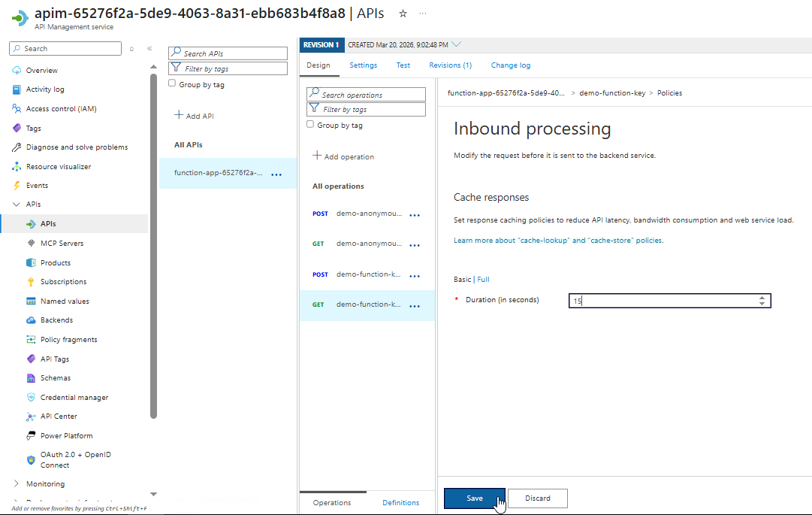Switch to the Settings tab
This screenshot has height=515, width=812.
point(363,65)
